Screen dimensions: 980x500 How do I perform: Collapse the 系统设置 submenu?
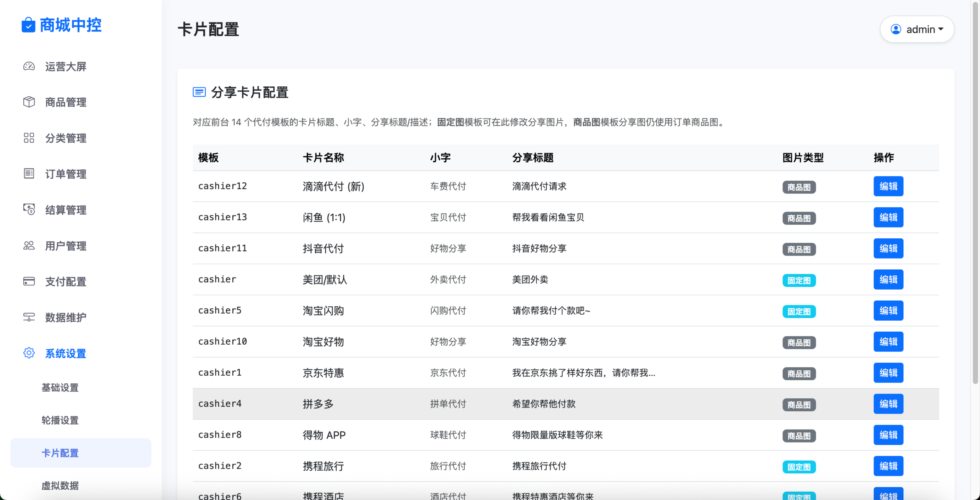point(65,353)
